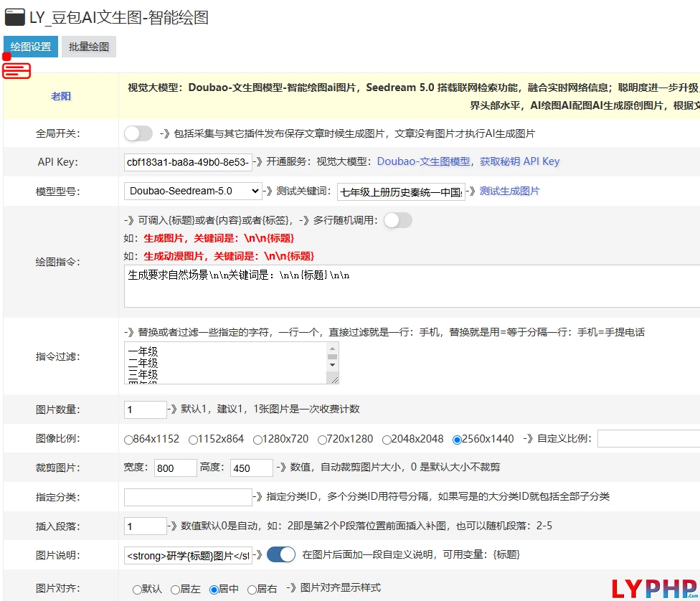Click the red list icon below the tabs
This screenshot has height=601, width=700.
click(16, 70)
